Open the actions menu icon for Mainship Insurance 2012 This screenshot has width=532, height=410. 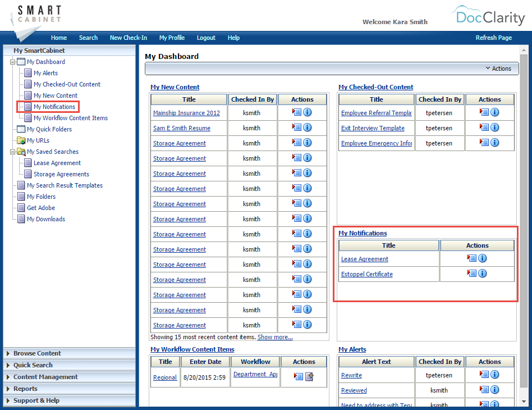pyautogui.click(x=298, y=112)
